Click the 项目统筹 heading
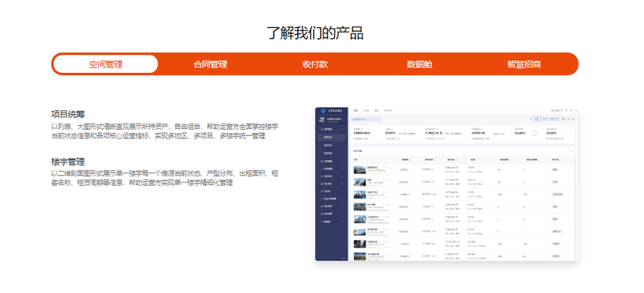 68,114
